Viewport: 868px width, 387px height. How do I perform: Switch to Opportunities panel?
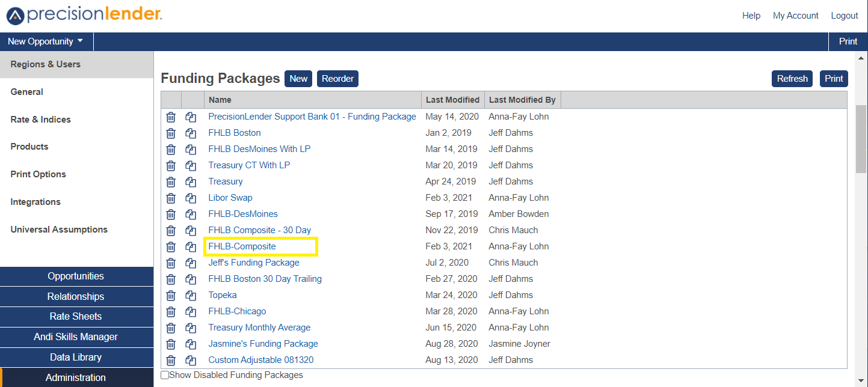77,276
